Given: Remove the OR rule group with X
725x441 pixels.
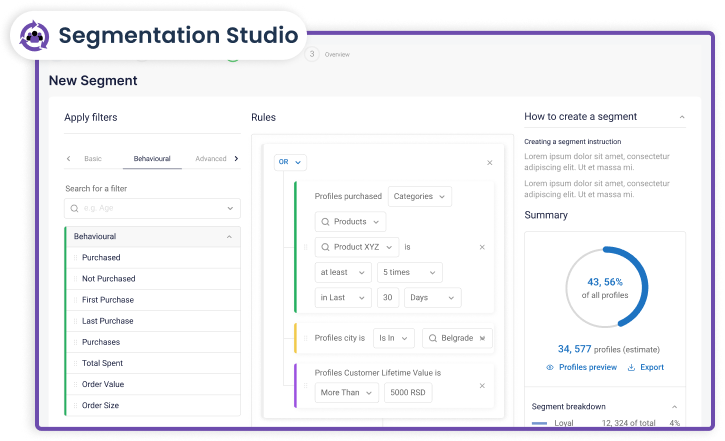Looking at the screenshot, I should pyautogui.click(x=489, y=162).
